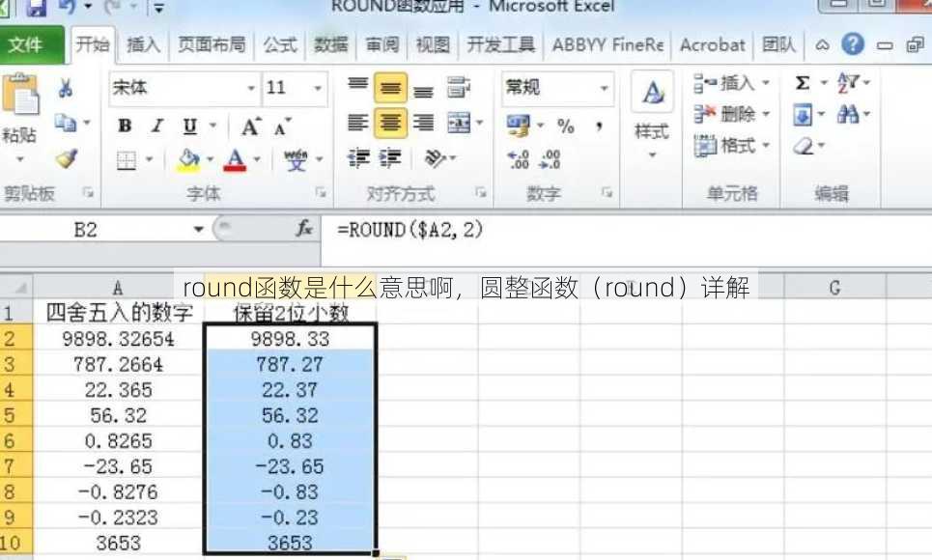
Task: Increase font size with large A
Action: [250, 126]
